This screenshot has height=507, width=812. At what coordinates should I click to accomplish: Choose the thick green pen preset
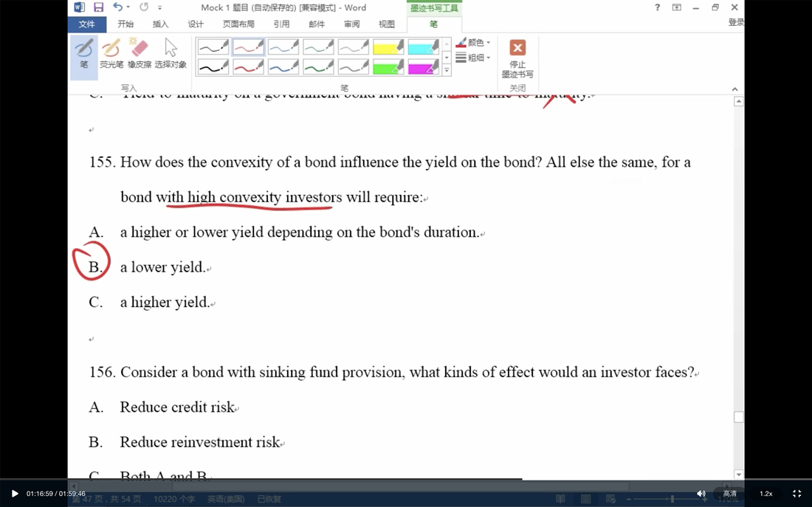point(318,67)
